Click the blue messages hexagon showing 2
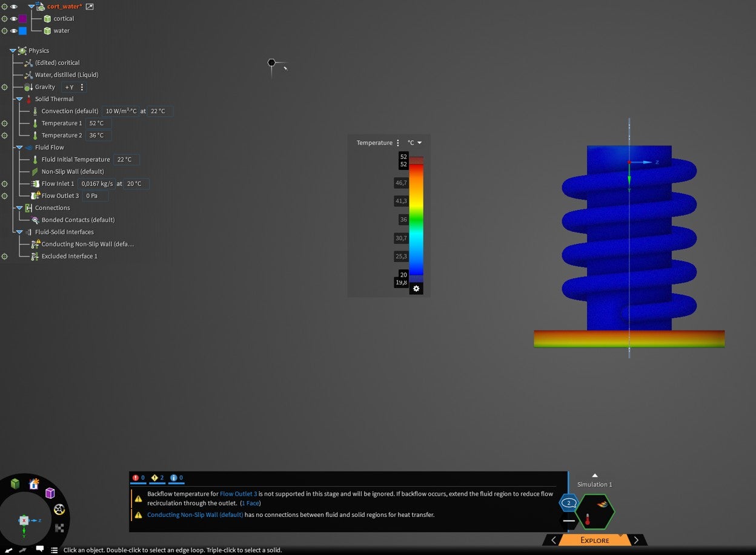Image resolution: width=756 pixels, height=555 pixels. pos(569,503)
